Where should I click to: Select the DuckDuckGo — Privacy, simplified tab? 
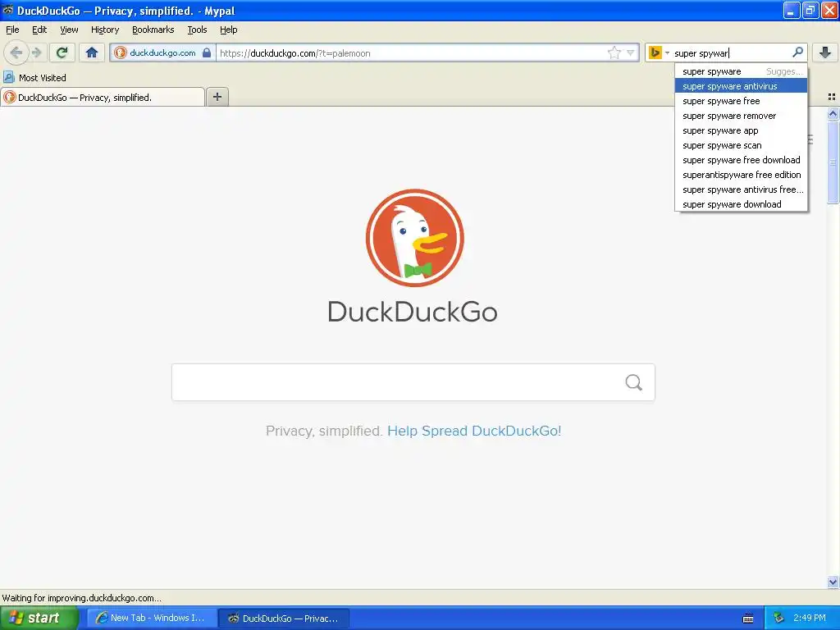click(103, 97)
